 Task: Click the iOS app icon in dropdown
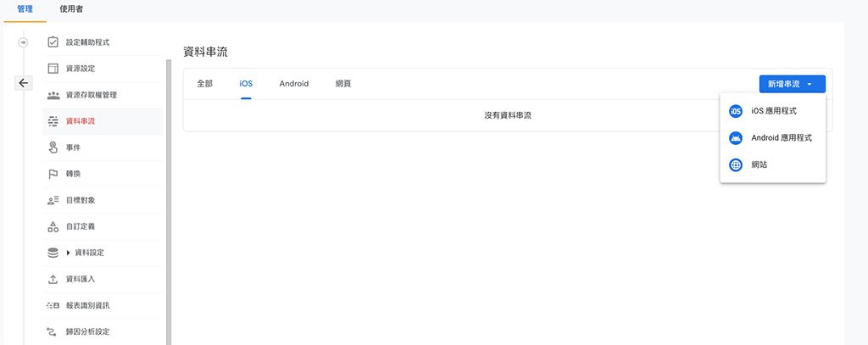(736, 111)
